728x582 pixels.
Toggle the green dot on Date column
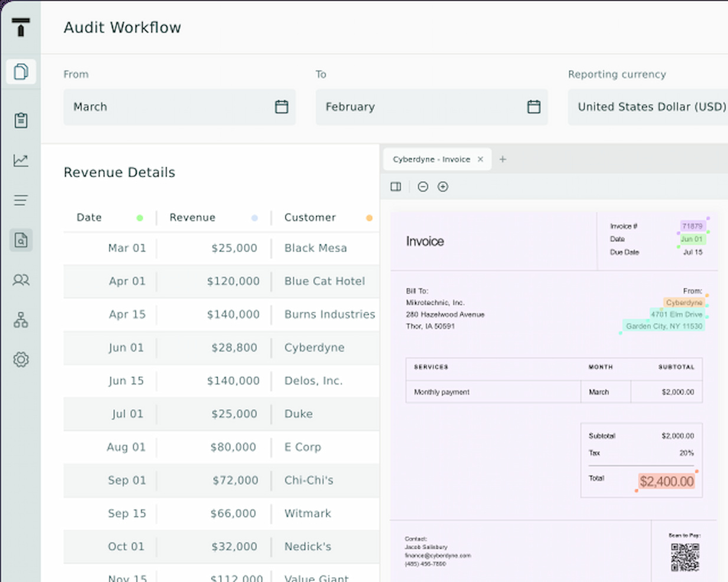click(x=140, y=218)
